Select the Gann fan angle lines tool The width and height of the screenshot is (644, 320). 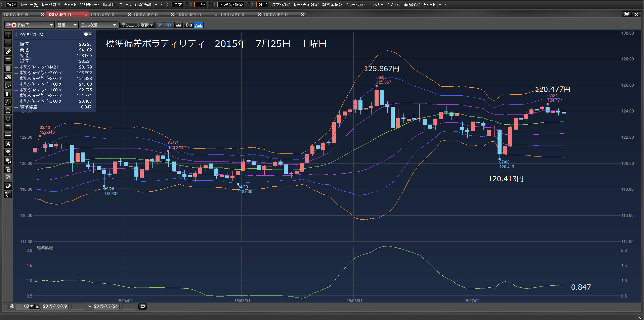pyautogui.click(x=8, y=102)
